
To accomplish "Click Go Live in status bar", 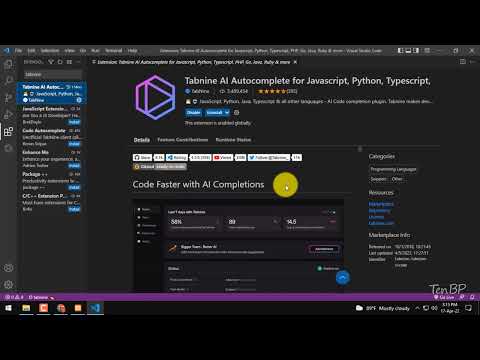I will (x=444, y=297).
